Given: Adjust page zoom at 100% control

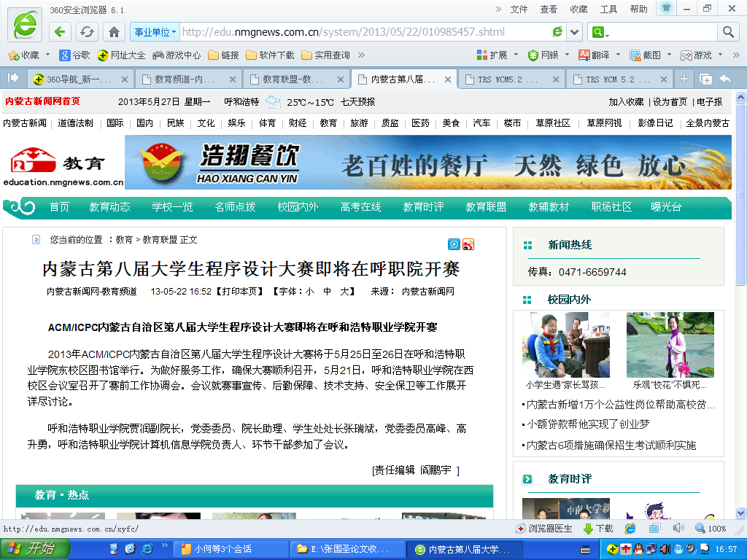Looking at the screenshot, I should 711,529.
